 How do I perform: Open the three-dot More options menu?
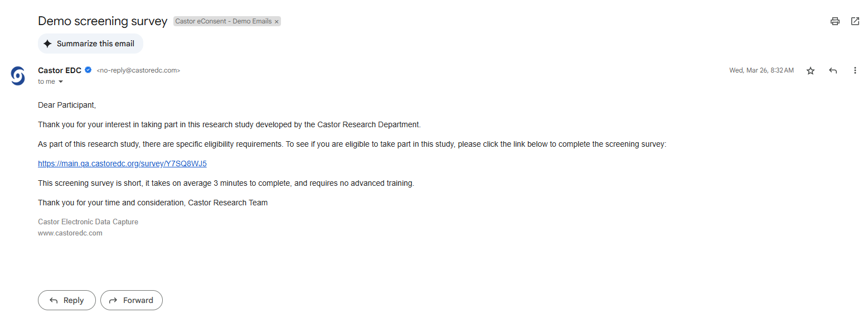pyautogui.click(x=855, y=71)
